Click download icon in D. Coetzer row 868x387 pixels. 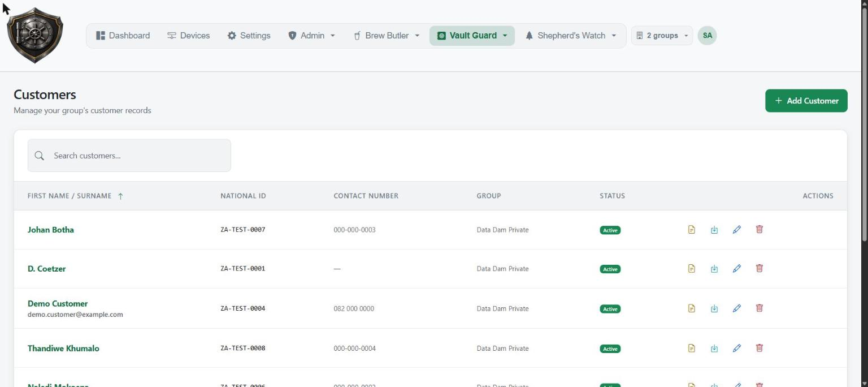coord(714,269)
